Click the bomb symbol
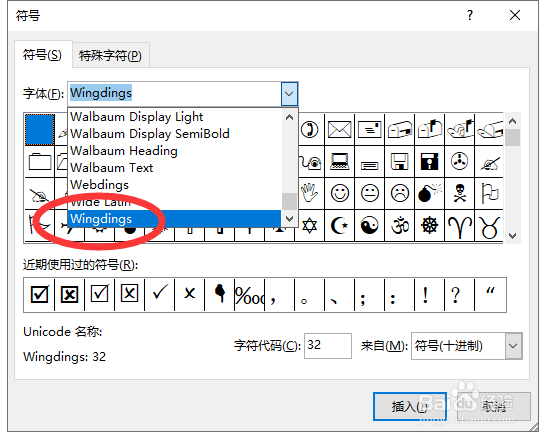Screen dimensions: 546x439 pos(429,193)
